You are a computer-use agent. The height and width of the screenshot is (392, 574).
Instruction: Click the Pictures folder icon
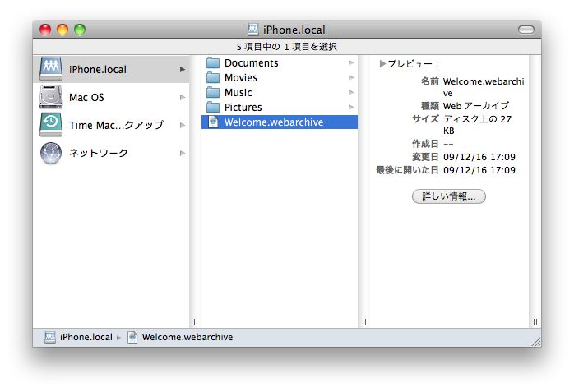click(213, 107)
